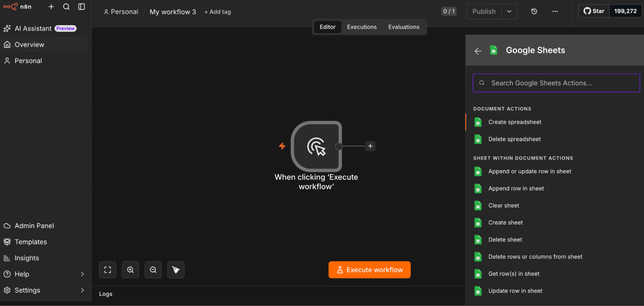Click the 0 / 1 counter badge
The width and height of the screenshot is (644, 306).
[x=448, y=11]
